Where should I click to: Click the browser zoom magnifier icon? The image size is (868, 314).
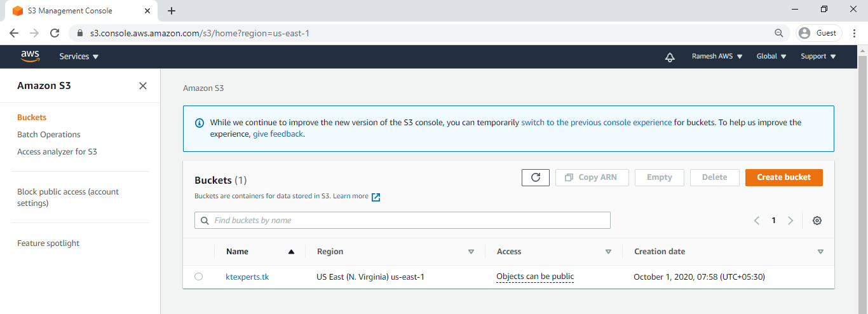[779, 33]
